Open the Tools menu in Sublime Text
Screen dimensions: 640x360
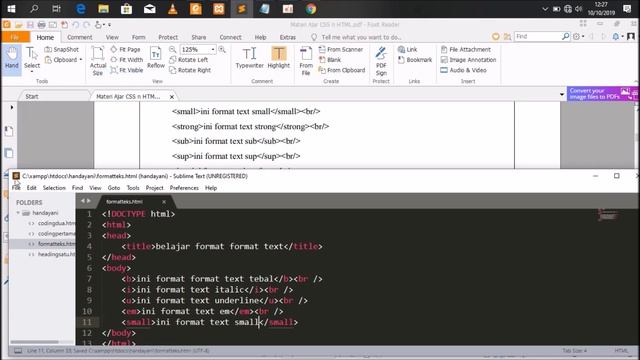click(133, 188)
